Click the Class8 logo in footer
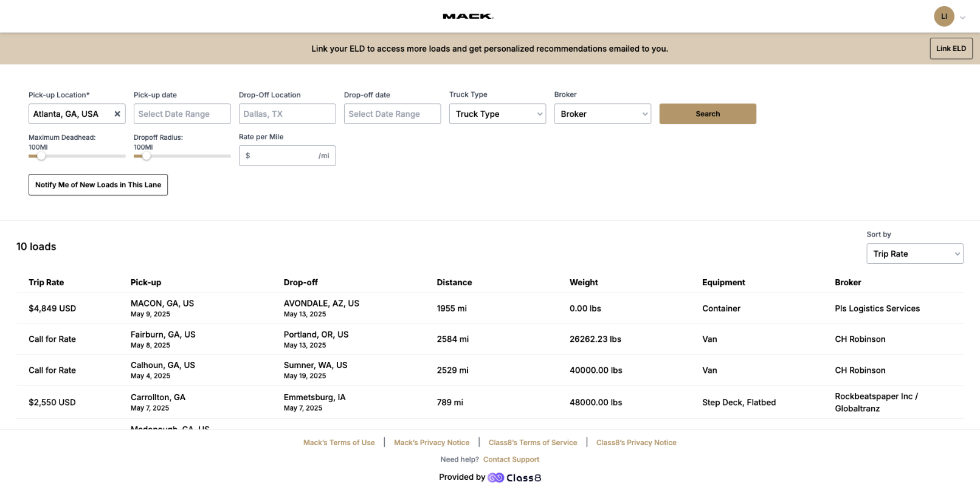980x489 pixels. (515, 477)
